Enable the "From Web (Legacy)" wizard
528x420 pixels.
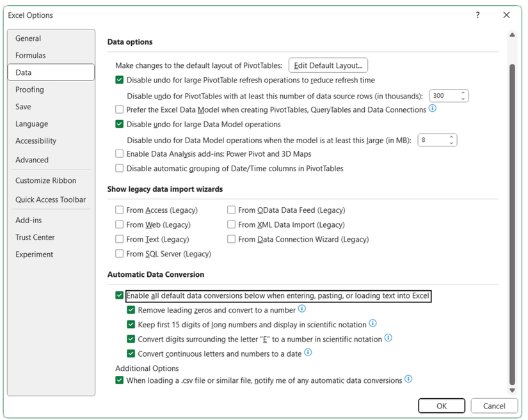[x=118, y=224]
